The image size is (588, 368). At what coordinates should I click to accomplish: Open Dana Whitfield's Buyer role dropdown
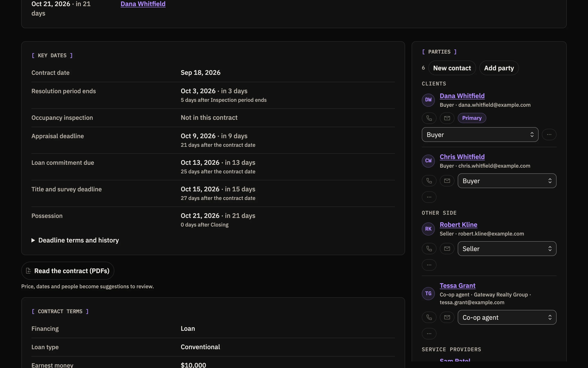[x=480, y=135]
